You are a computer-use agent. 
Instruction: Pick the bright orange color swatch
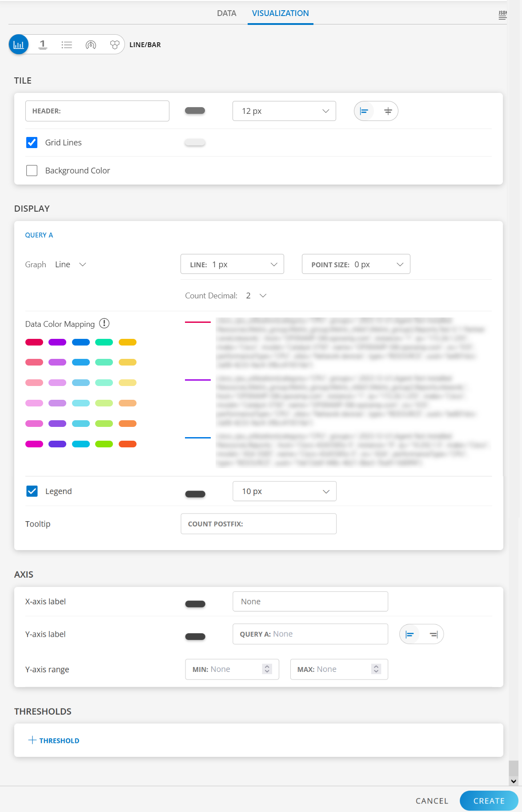click(128, 444)
